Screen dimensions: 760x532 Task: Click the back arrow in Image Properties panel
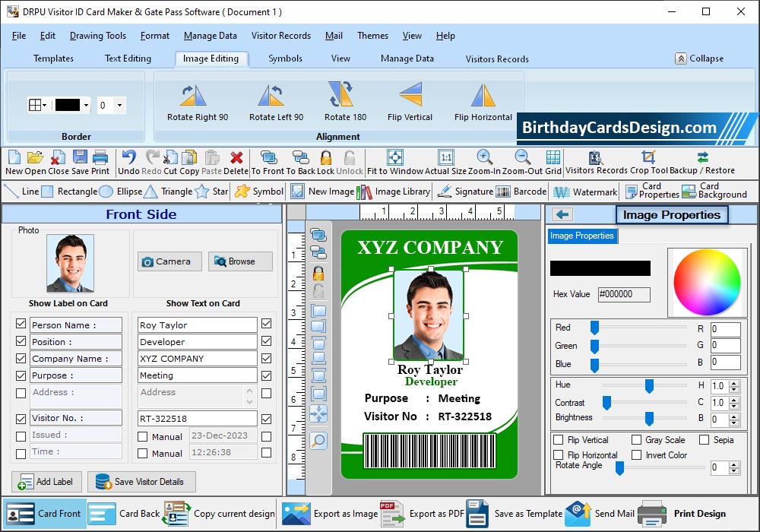pyautogui.click(x=562, y=214)
